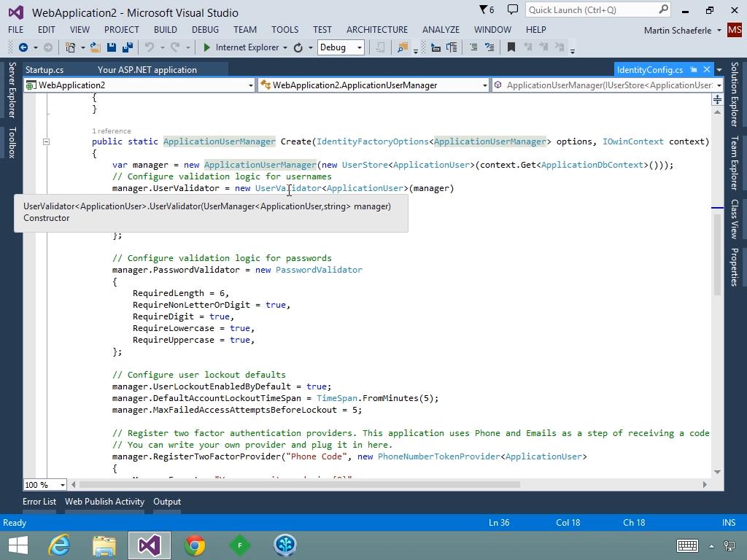The height and width of the screenshot is (560, 747).
Task: Start debugging with green play icon
Action: click(206, 47)
